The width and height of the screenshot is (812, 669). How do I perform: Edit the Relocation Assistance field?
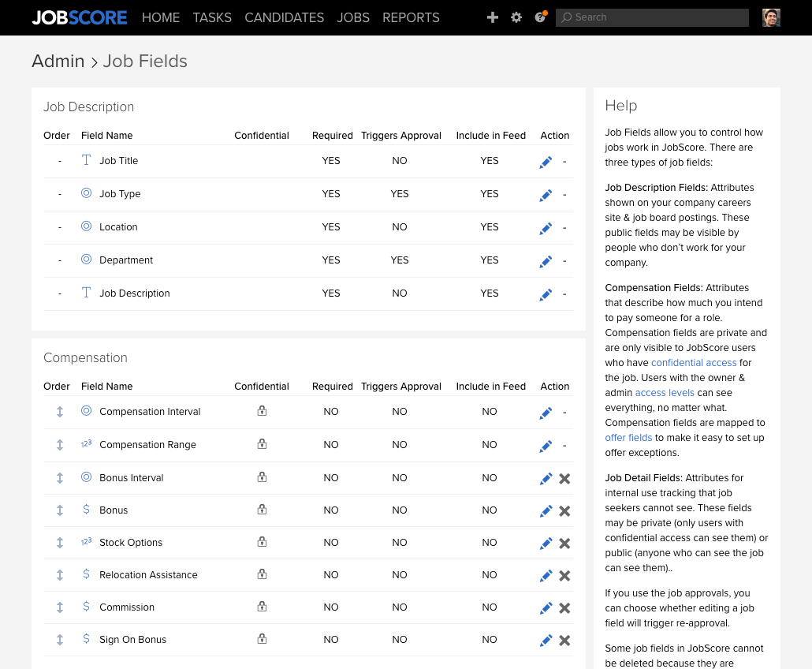[x=546, y=576]
